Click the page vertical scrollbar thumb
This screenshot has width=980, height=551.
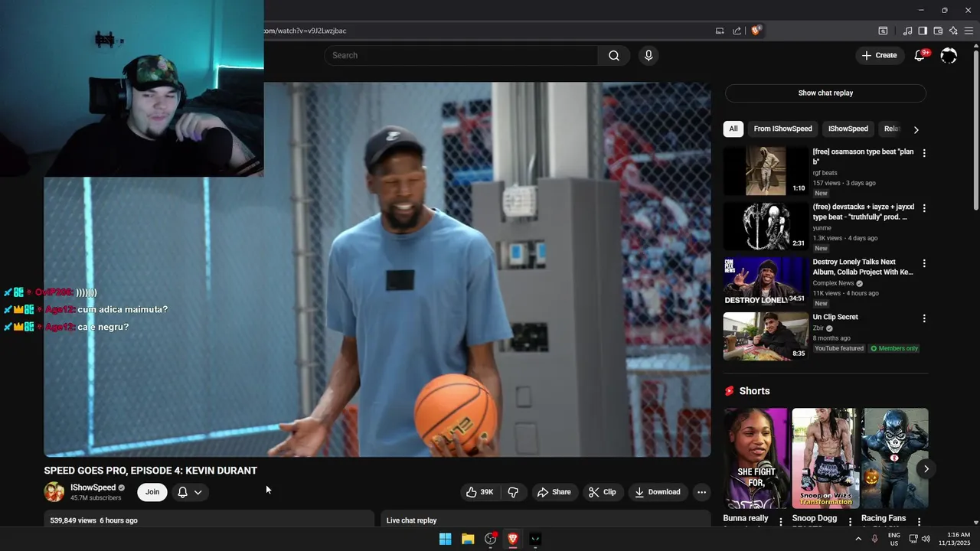tap(975, 130)
